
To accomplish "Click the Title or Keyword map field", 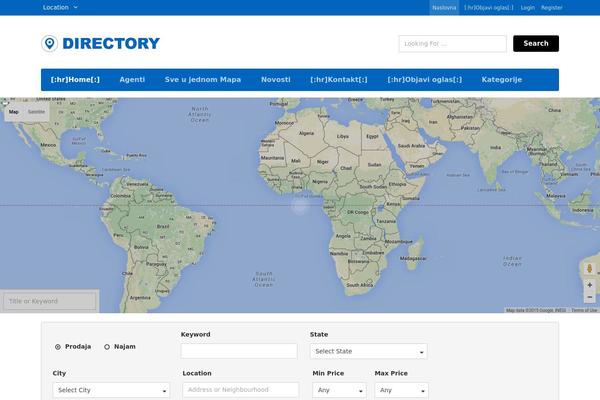I will click(50, 301).
